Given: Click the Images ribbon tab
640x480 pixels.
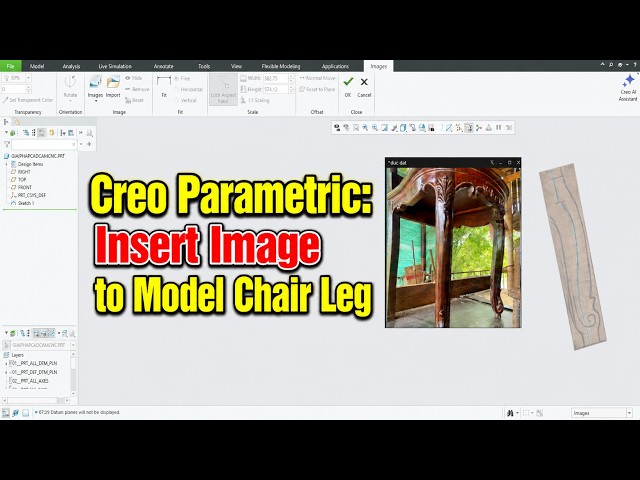Looking at the screenshot, I should (x=378, y=66).
